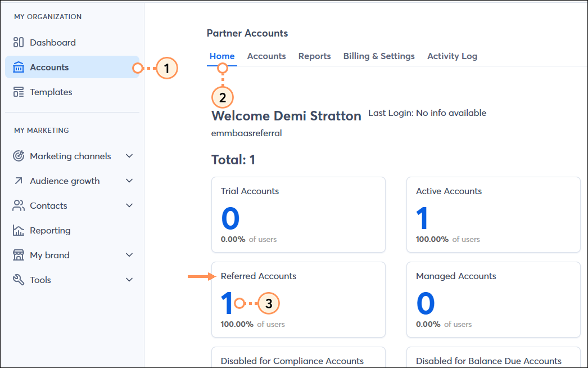Expand the Audience growth chevron
The height and width of the screenshot is (368, 588).
[x=129, y=181]
